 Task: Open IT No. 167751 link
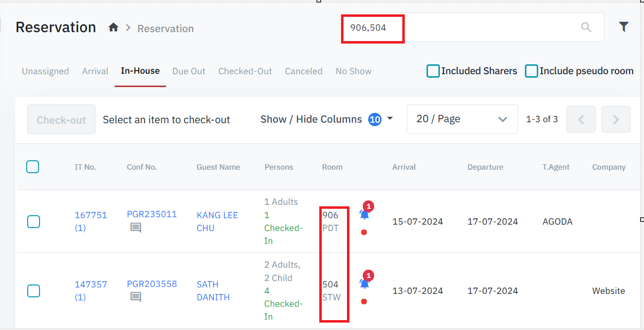(90, 215)
